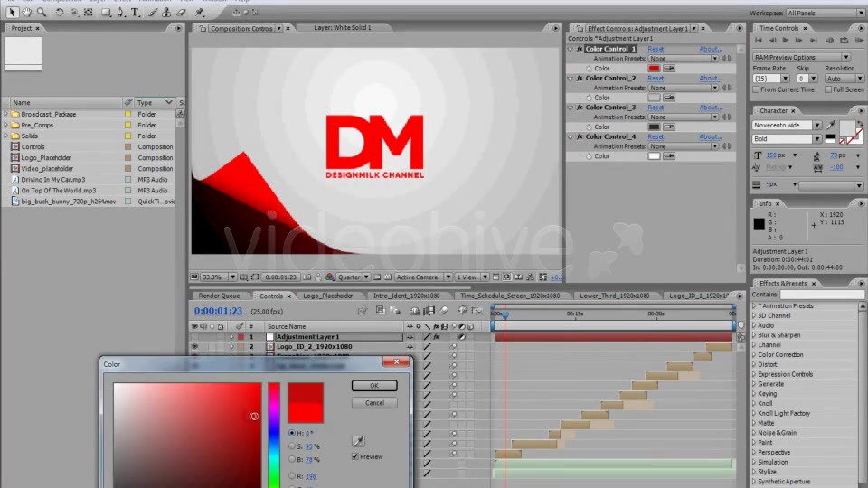Click the take snapshot camera icon
Viewport: 868px width, 488px height.
click(x=307, y=277)
